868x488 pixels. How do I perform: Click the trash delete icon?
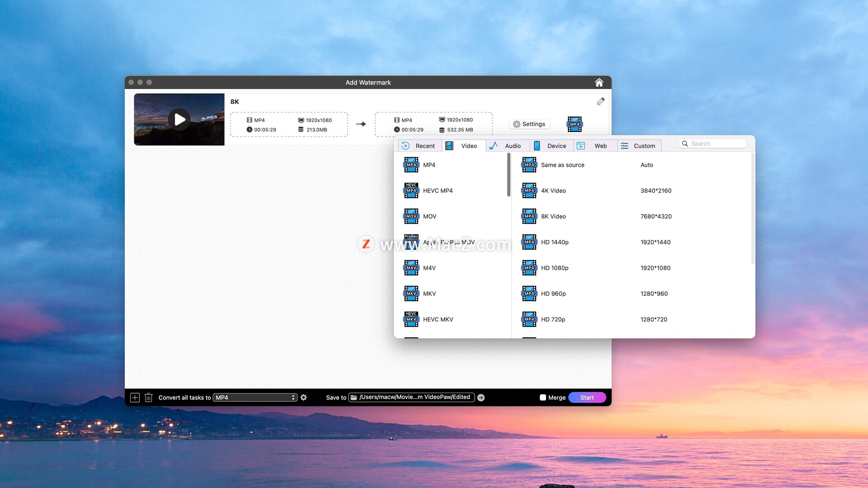tap(148, 398)
